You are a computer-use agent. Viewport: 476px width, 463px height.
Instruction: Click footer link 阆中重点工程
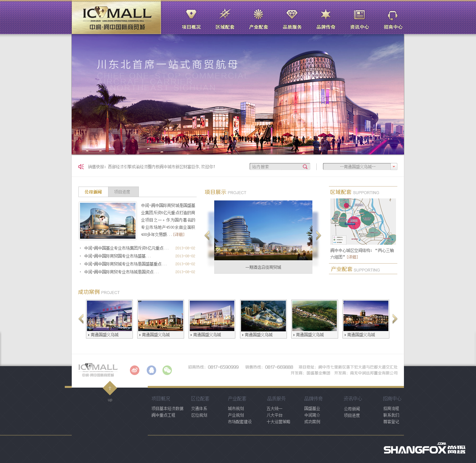click(163, 415)
